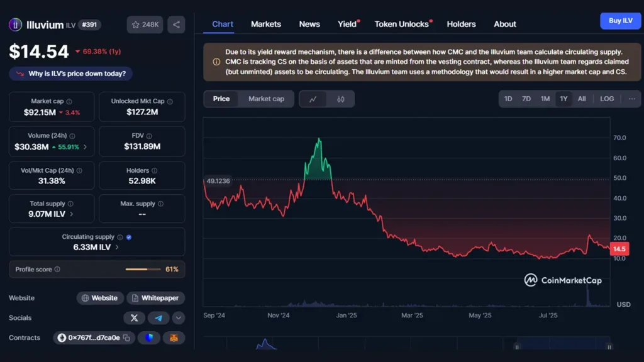Click the verified circulating supply badge
Image resolution: width=644 pixels, height=362 pixels.
pyautogui.click(x=129, y=237)
